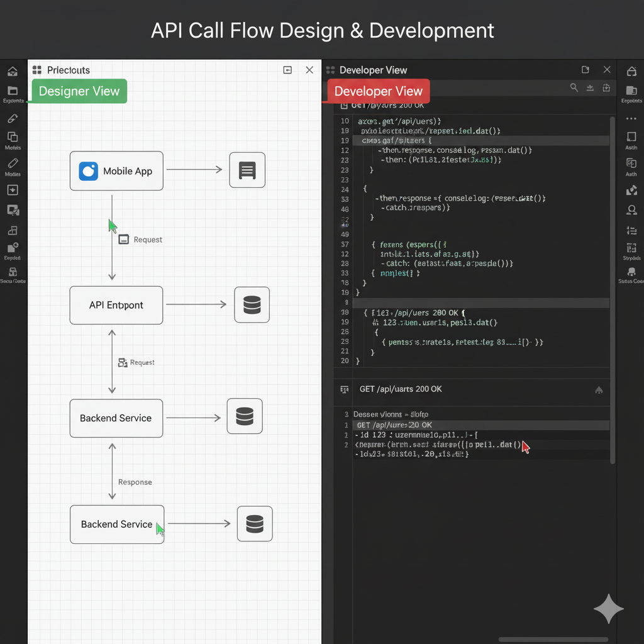Click the dock panel icon in Designer View header
Screen dimensions: 644x644
click(287, 70)
